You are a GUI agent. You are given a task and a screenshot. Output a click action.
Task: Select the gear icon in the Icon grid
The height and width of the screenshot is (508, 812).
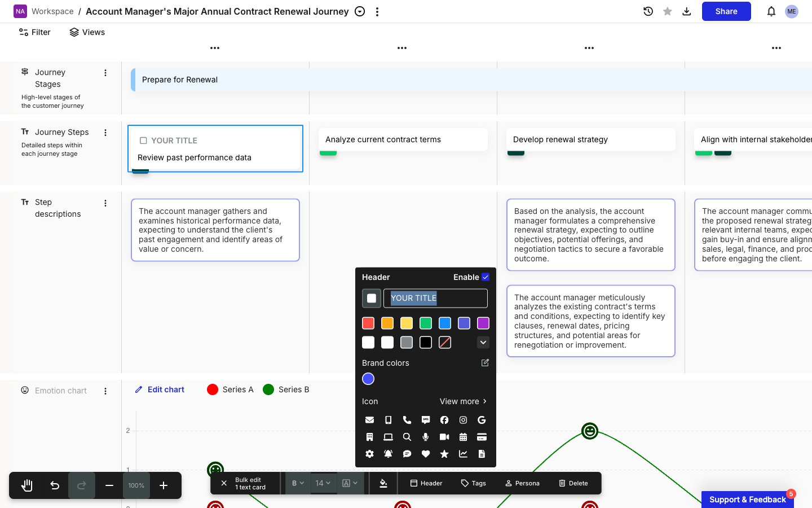[369, 454]
